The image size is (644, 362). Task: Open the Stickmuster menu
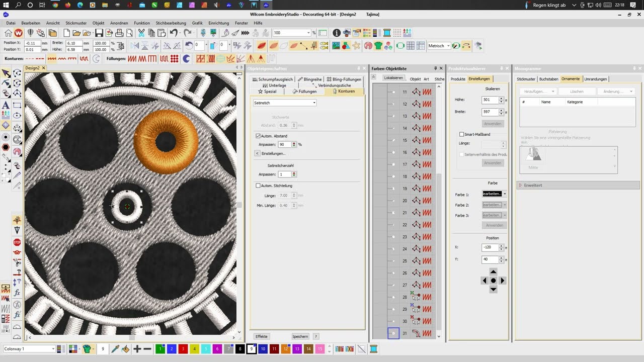76,23
